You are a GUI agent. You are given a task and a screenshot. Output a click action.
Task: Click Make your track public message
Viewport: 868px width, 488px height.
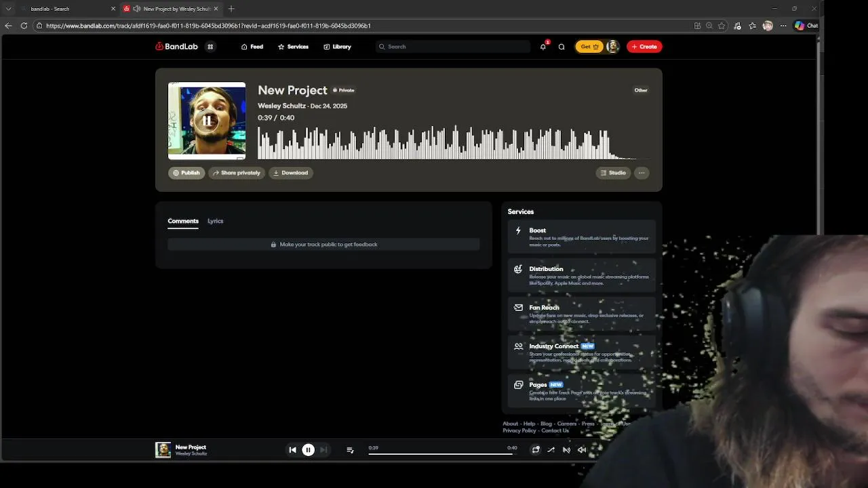(x=323, y=244)
